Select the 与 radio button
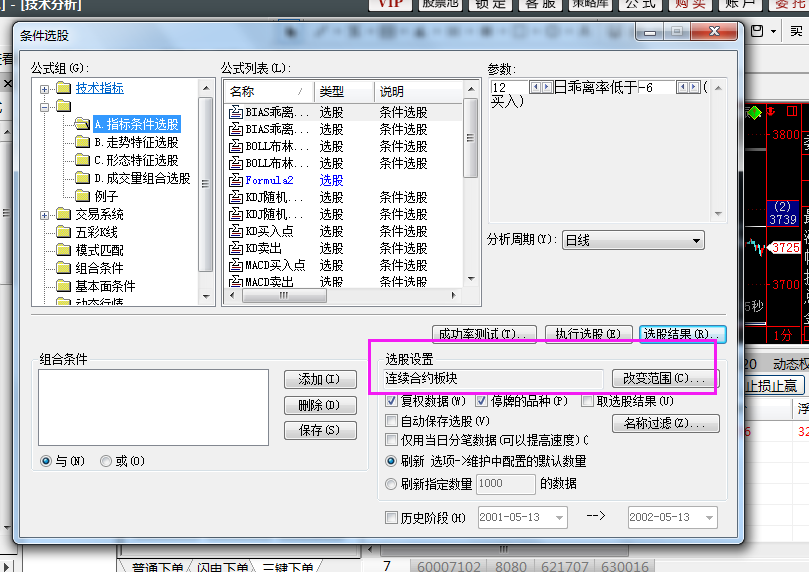The image size is (809, 572). coord(46,461)
